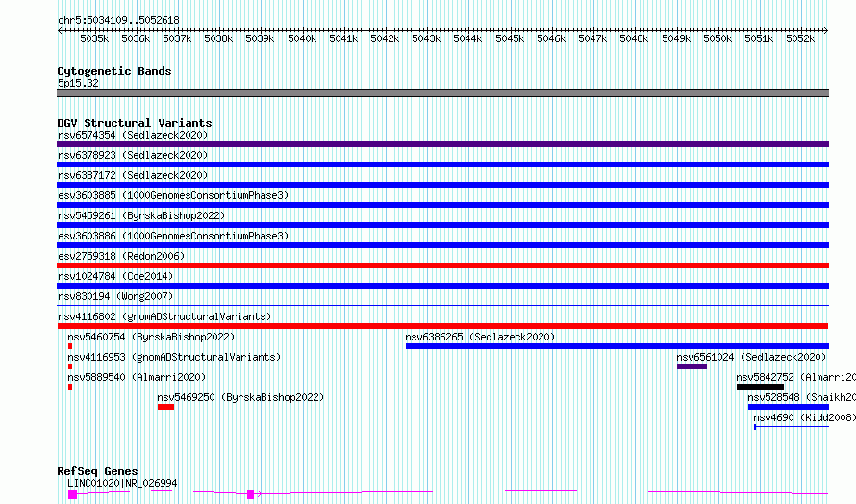Open nsv6387172 (Sedlazeck2020) variant label
This screenshot has height=504, width=856.
click(133, 175)
